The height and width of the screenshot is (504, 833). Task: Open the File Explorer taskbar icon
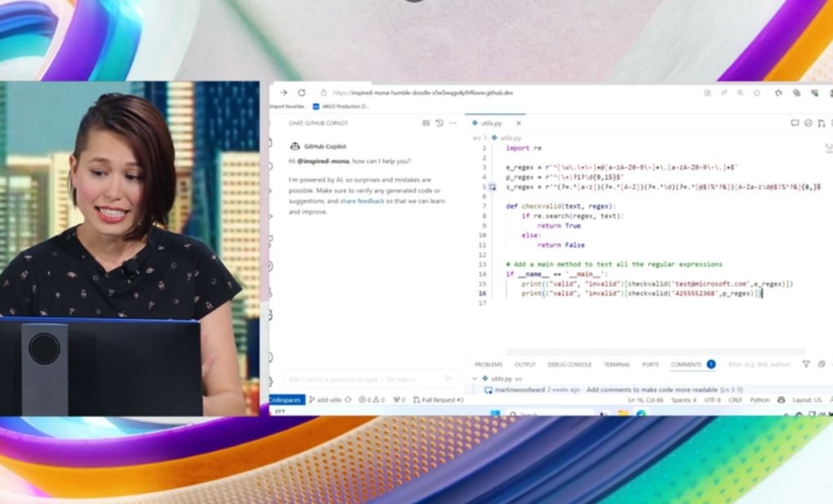(x=622, y=413)
